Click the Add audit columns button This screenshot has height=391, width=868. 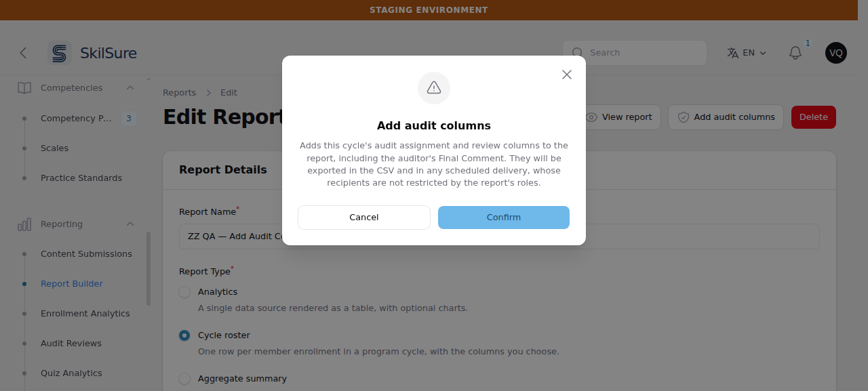pyautogui.click(x=726, y=117)
